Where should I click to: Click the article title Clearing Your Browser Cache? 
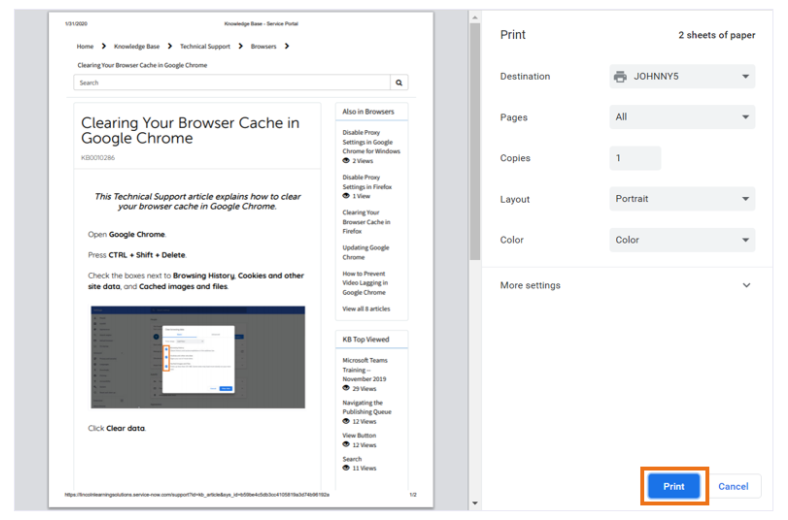click(190, 130)
